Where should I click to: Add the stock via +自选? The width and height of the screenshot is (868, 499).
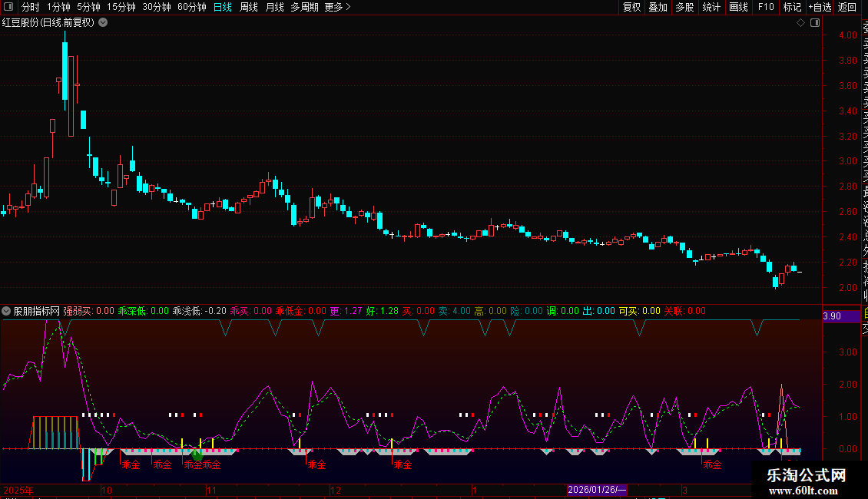click(819, 7)
